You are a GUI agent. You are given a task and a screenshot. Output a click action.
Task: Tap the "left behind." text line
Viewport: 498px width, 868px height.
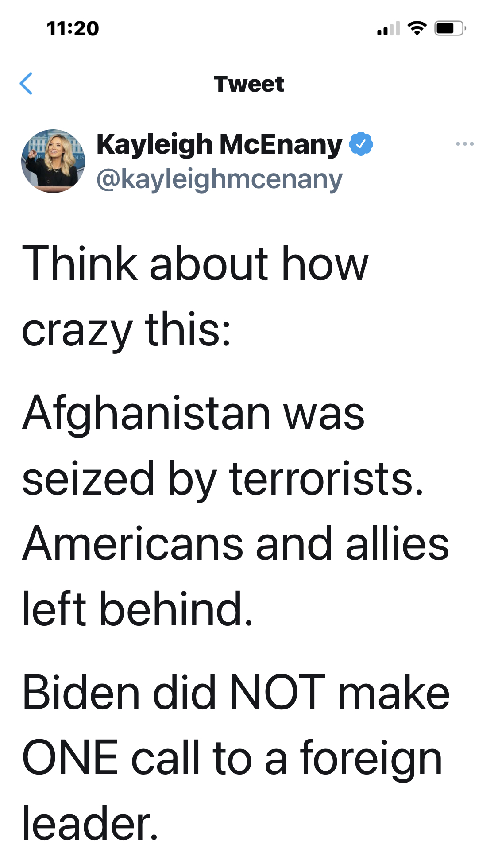(x=137, y=609)
